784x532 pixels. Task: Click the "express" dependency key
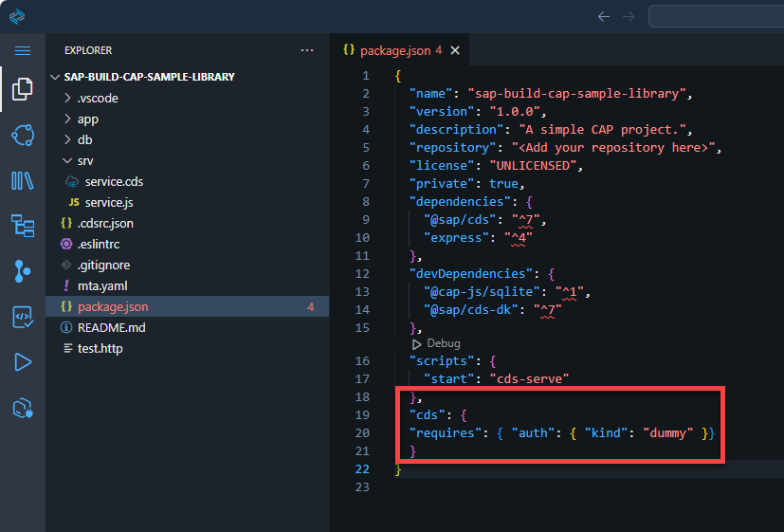(456, 237)
